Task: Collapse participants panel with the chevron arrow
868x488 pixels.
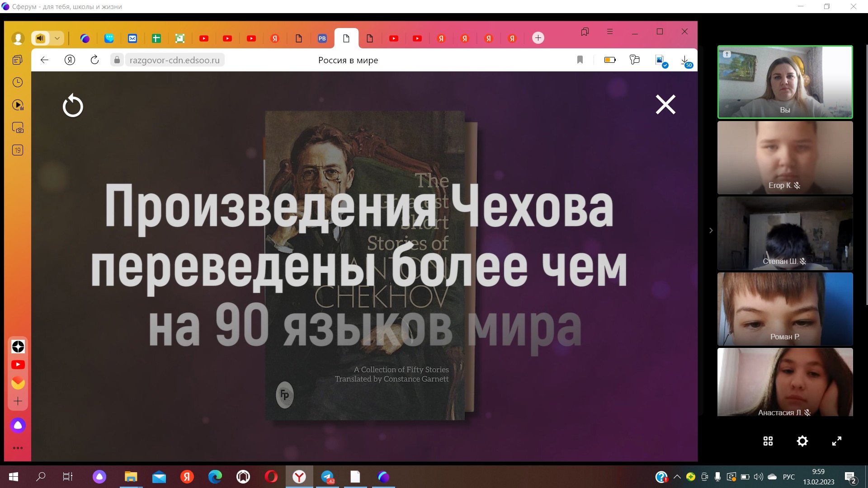Action: pyautogui.click(x=711, y=230)
